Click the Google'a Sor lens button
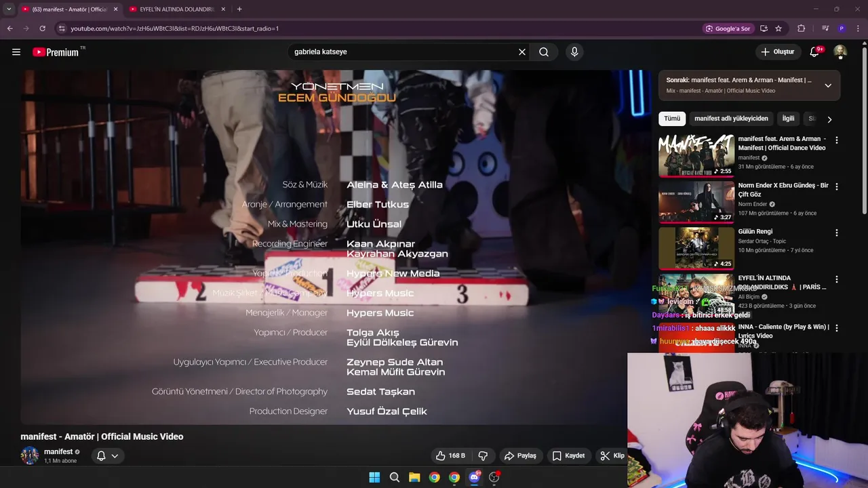This screenshot has width=868, height=488. 728,28
